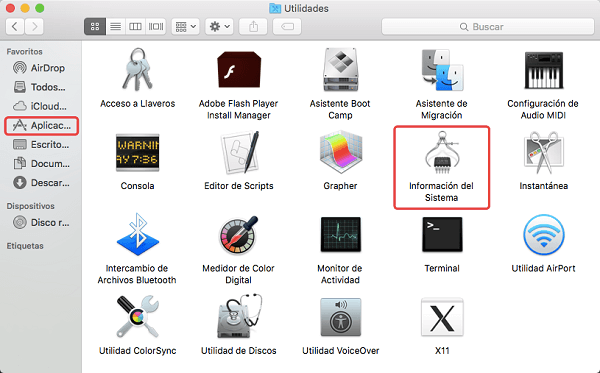The width and height of the screenshot is (600, 373).
Task: Select Utilidad ColorSync icon
Action: (x=137, y=316)
